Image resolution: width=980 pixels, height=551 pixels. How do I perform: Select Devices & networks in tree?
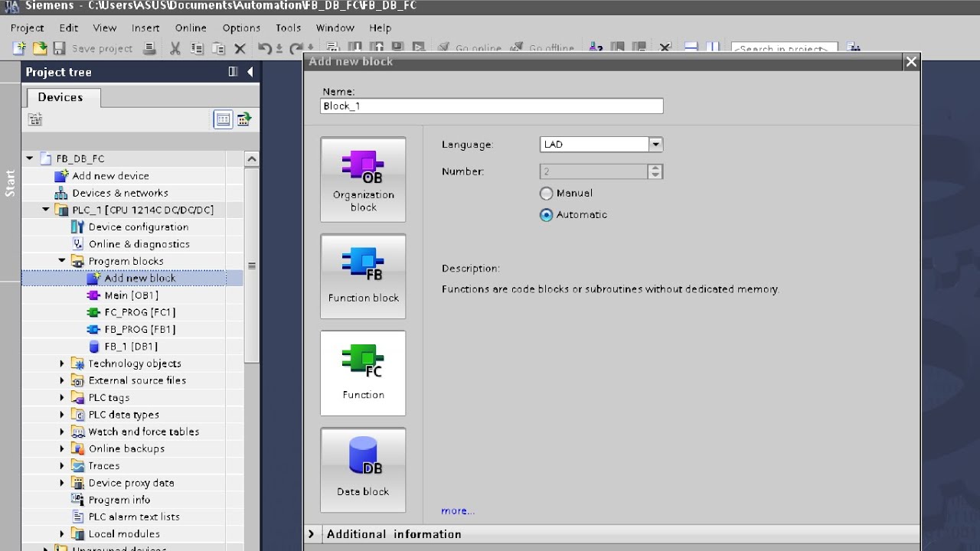(x=120, y=193)
